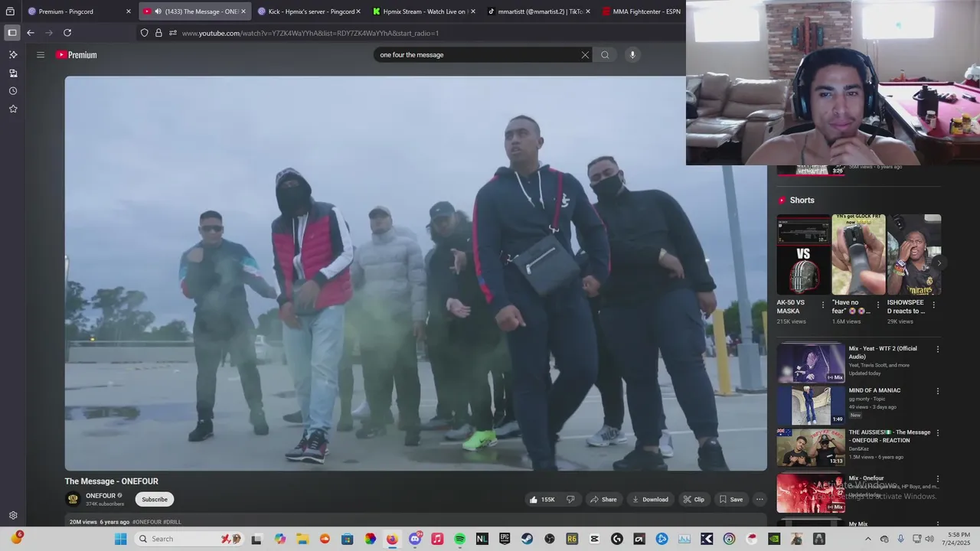
Task: Open Mix - Onefour playlist thumbnail
Action: (x=811, y=493)
